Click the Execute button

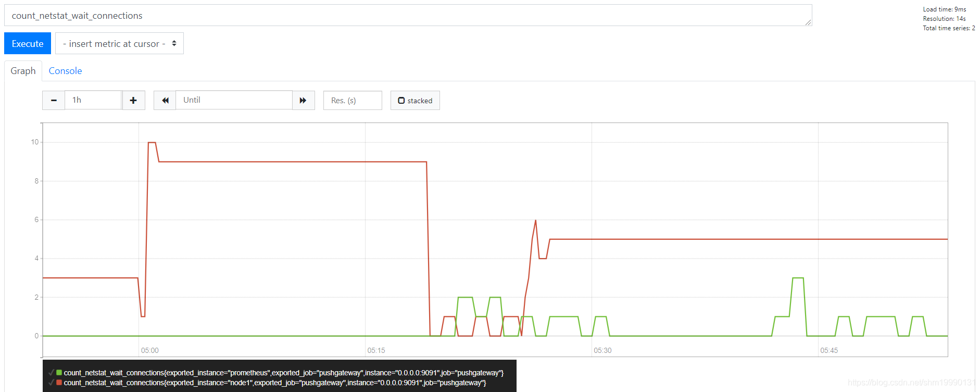coord(28,43)
